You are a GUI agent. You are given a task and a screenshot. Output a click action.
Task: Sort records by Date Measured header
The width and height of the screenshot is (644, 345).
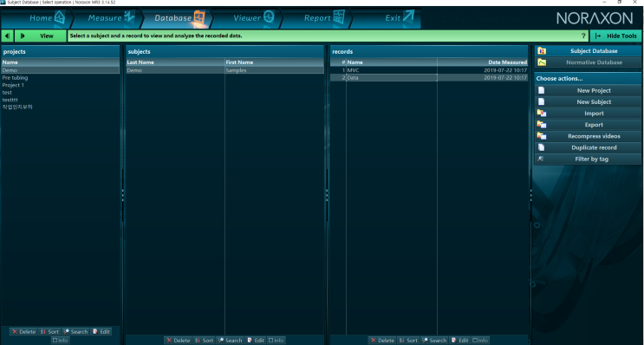(483, 62)
